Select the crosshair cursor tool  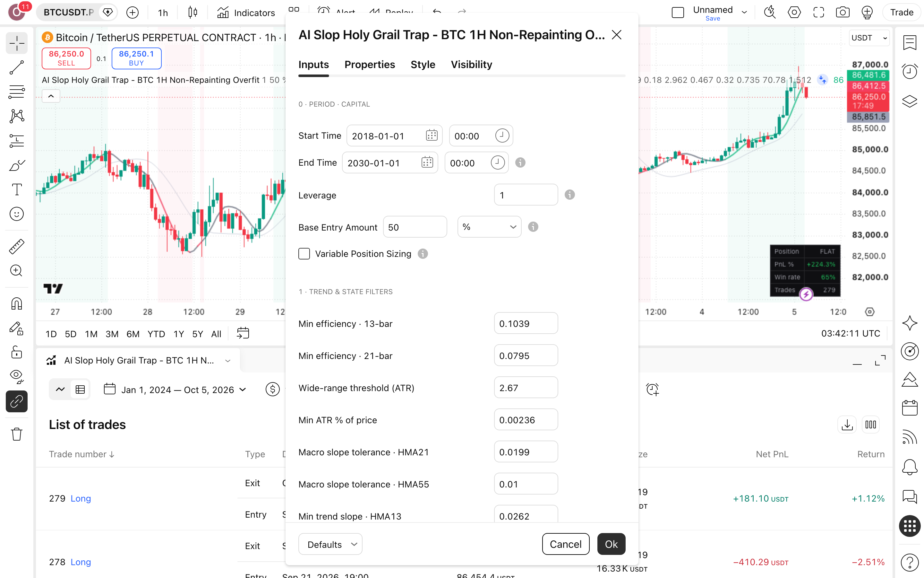(x=16, y=44)
